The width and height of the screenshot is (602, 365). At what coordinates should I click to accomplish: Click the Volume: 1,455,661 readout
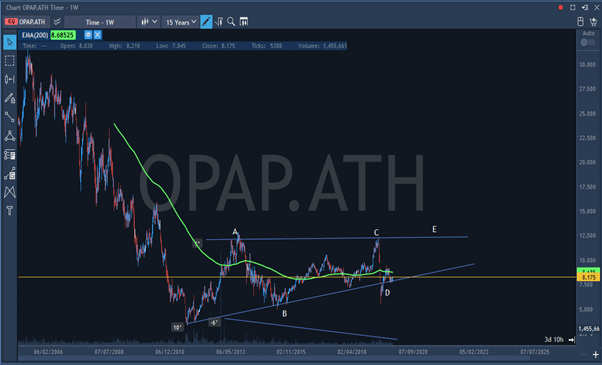(322, 46)
